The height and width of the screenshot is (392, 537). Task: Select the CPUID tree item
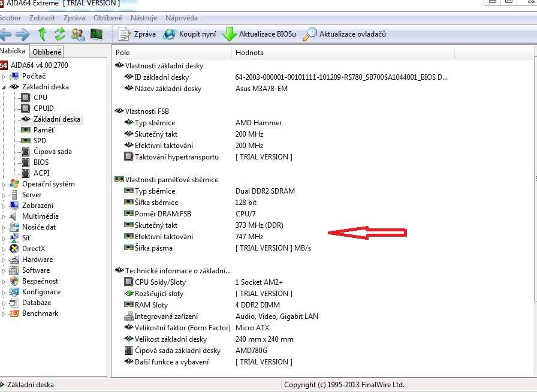pyautogui.click(x=44, y=108)
